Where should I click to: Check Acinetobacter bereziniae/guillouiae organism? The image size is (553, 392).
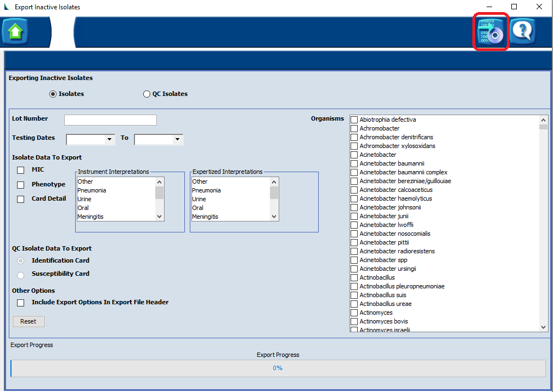[x=354, y=181]
